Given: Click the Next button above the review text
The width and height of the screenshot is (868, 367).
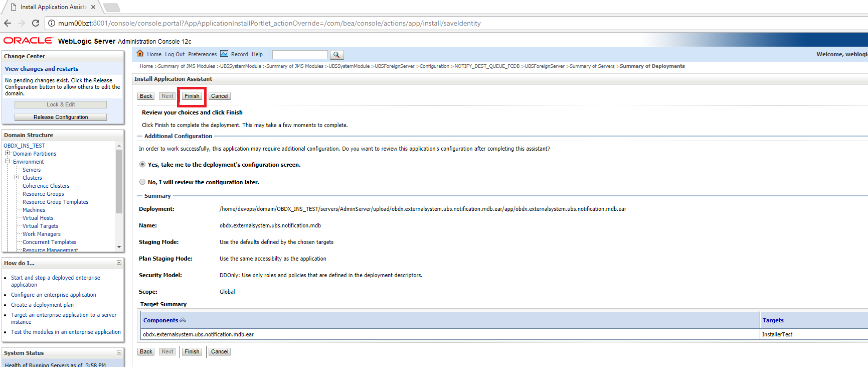Looking at the screenshot, I should [167, 96].
